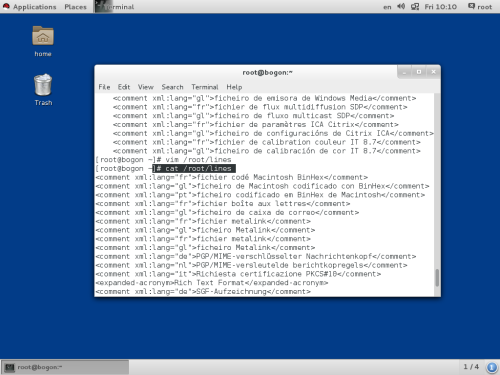Open the Applications menu
500x375 pixels.
(x=35, y=7)
